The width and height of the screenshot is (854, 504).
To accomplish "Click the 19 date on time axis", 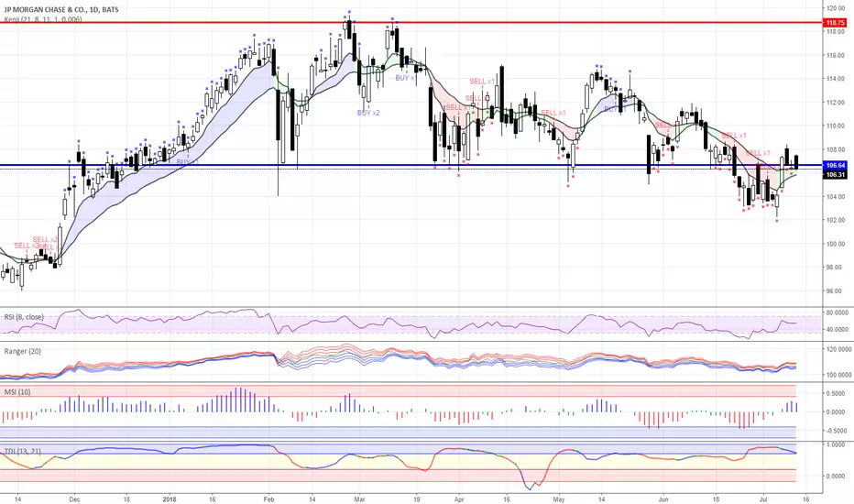I will 417,499.
